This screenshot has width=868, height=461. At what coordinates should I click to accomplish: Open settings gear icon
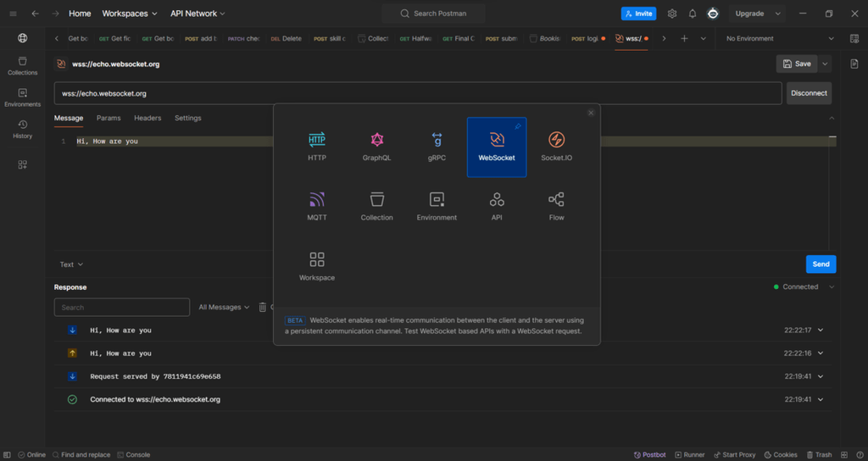click(672, 14)
